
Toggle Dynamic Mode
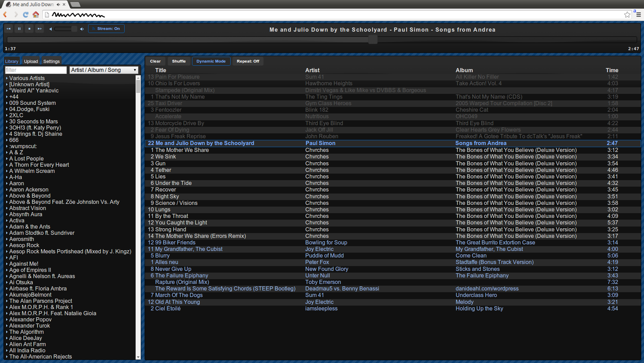[211, 61]
